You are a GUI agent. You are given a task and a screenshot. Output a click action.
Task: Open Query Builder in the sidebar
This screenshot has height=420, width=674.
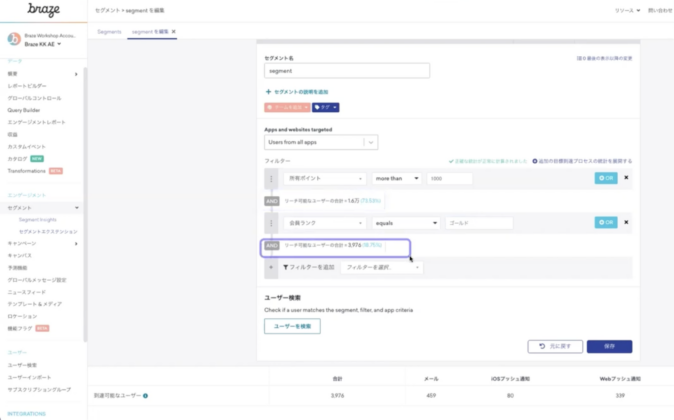point(26,110)
